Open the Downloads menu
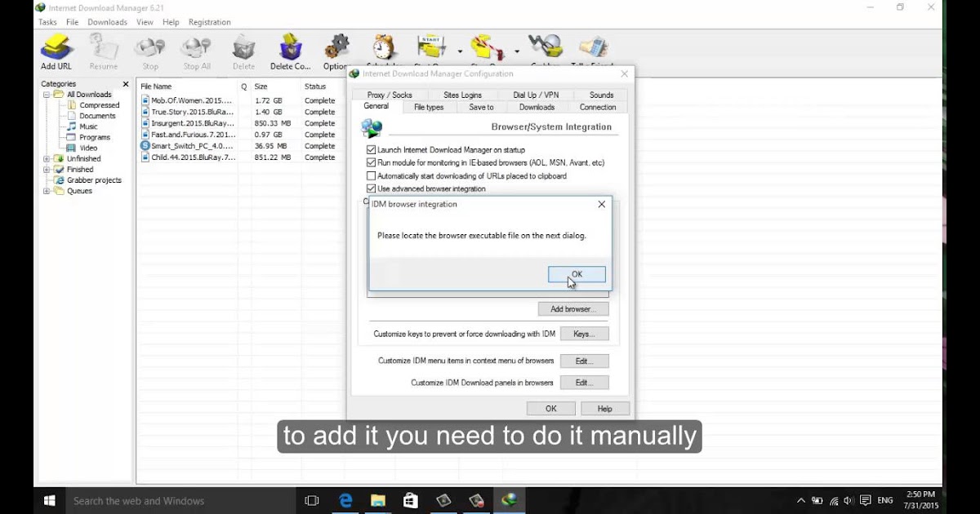The width and height of the screenshot is (980, 514). coord(108,22)
